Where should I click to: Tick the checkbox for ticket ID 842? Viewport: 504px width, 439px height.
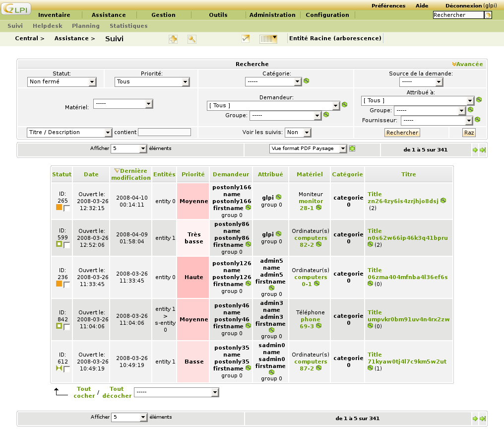click(66, 327)
